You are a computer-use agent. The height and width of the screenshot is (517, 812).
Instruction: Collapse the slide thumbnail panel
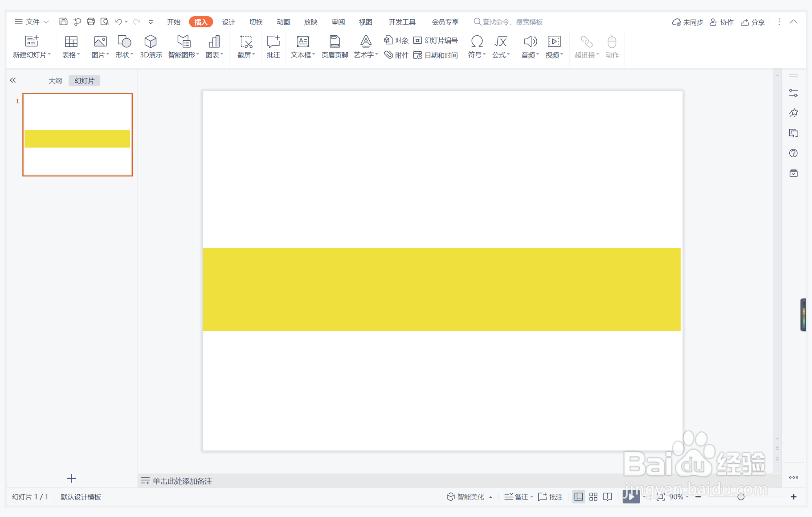(x=13, y=80)
